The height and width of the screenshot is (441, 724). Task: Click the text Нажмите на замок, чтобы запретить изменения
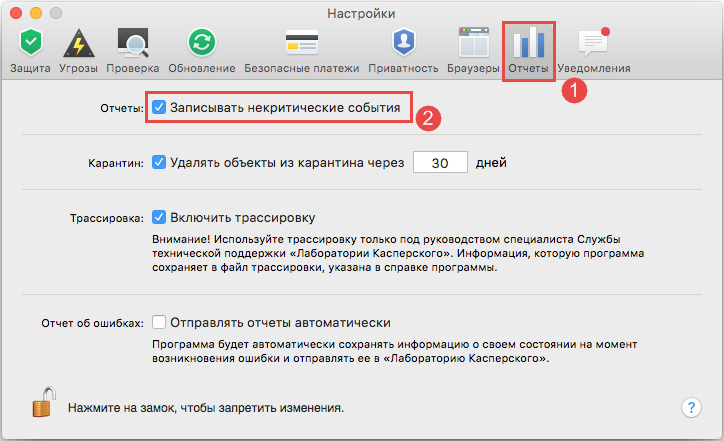click(x=206, y=408)
